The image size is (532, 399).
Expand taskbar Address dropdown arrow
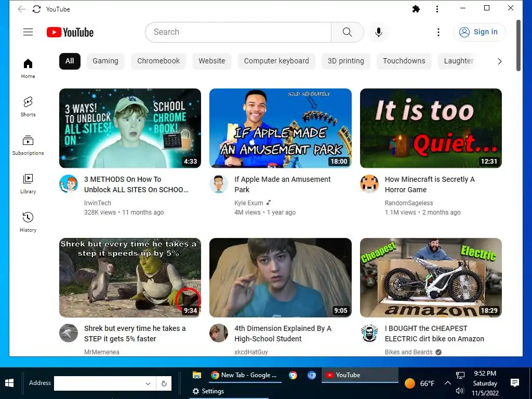click(x=148, y=383)
